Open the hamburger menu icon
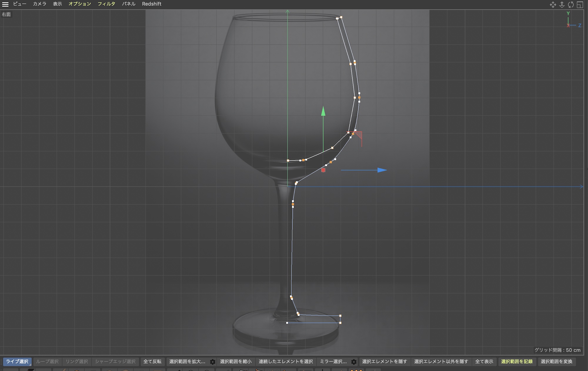The width and height of the screenshot is (588, 371). tap(5, 4)
